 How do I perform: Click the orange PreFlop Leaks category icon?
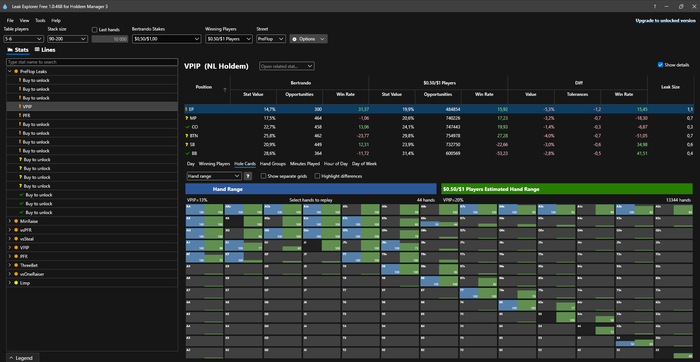[x=16, y=71]
